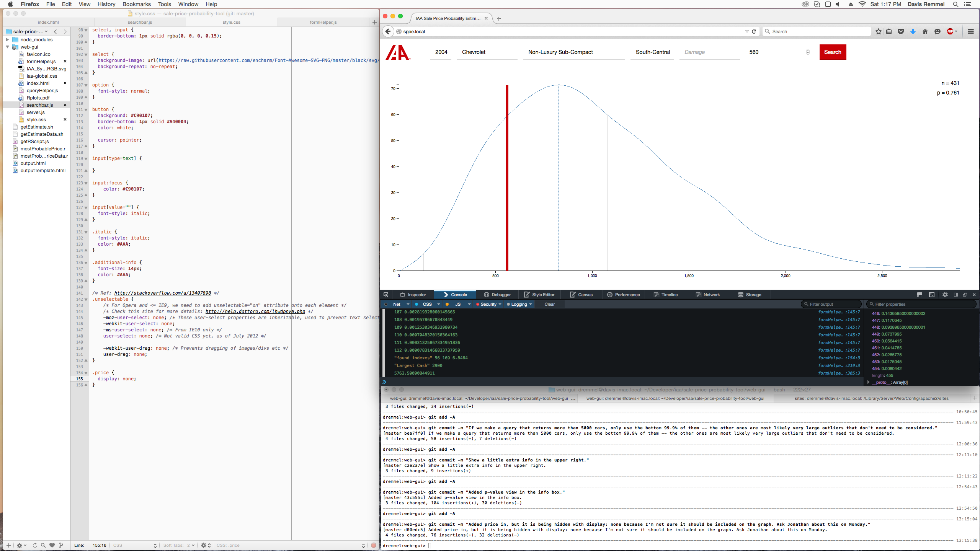This screenshot has height=551, width=980.
Task: Open devtools settings gear icon
Action: point(945,295)
